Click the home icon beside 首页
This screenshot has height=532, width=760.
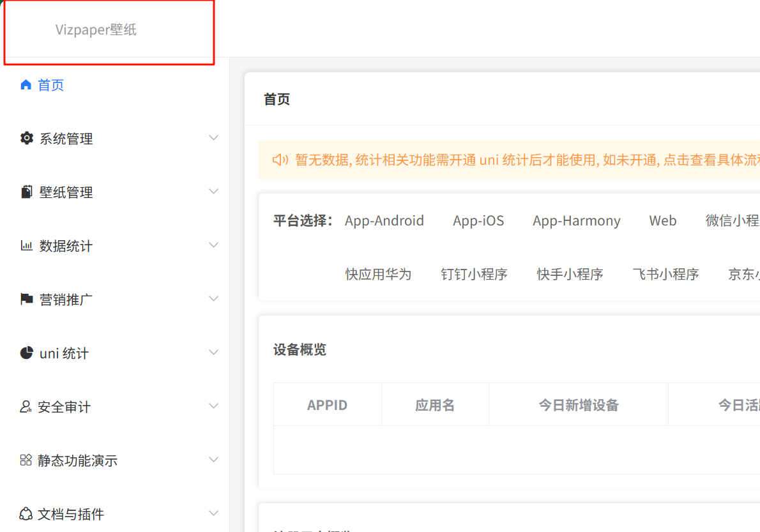[26, 85]
